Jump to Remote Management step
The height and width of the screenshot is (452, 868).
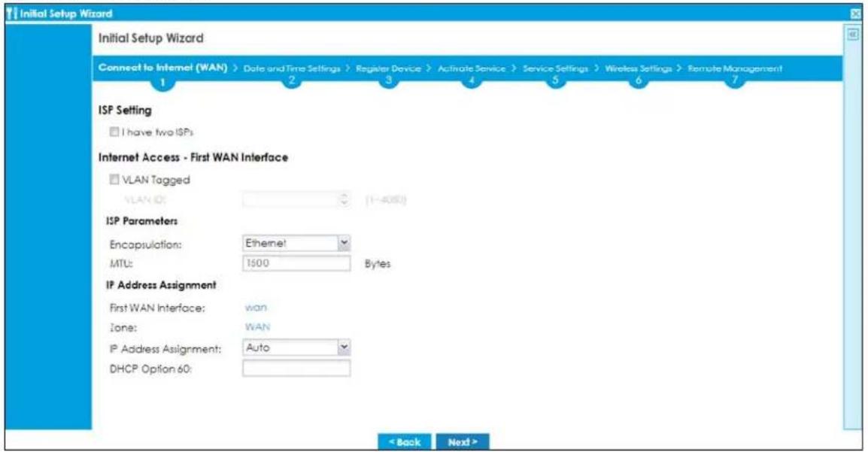click(735, 68)
